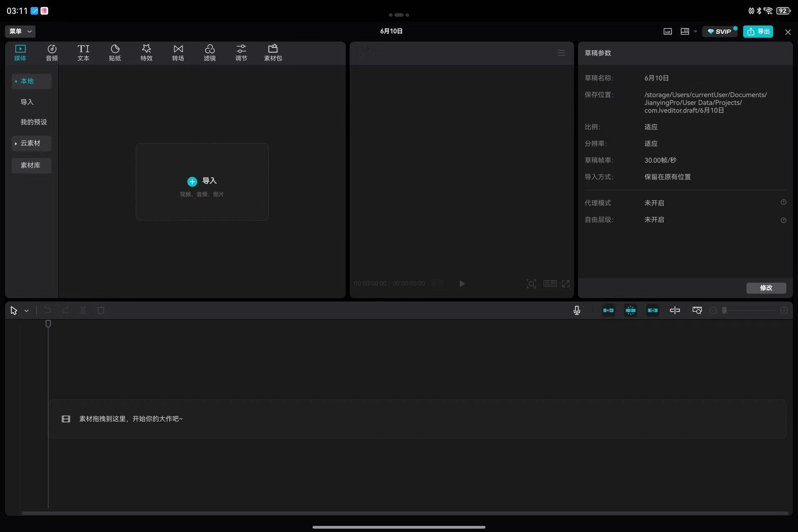
Task: Click the 修改 button in draft parameters
Action: click(x=766, y=288)
